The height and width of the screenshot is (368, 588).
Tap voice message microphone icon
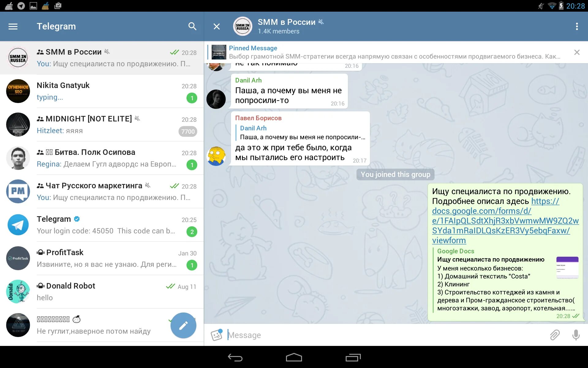(576, 335)
